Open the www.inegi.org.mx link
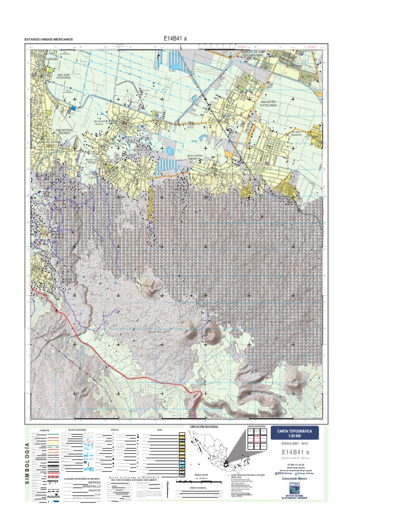Image resolution: width=399 pixels, height=532 pixels. tap(296, 468)
